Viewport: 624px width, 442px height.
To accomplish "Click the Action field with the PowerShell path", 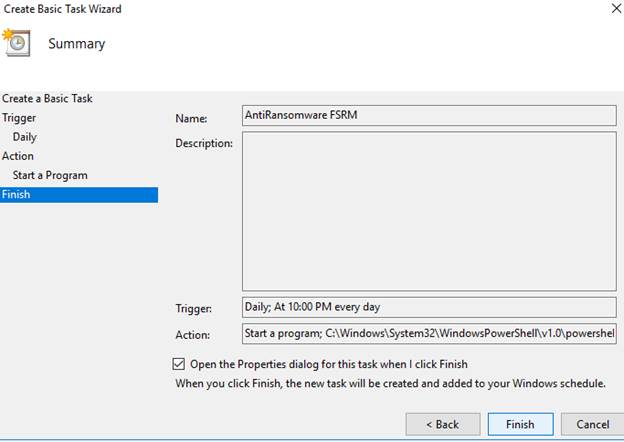I will pyautogui.click(x=429, y=334).
